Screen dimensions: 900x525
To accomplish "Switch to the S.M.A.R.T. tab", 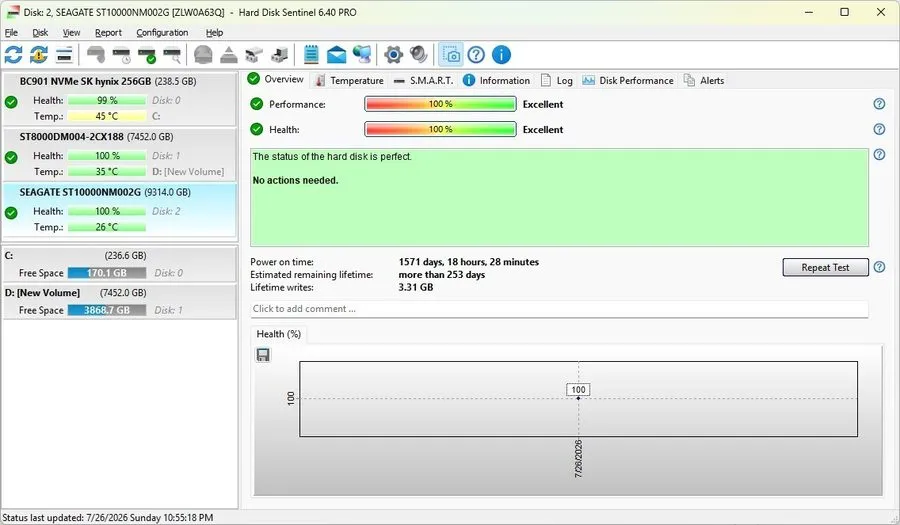I will point(424,80).
